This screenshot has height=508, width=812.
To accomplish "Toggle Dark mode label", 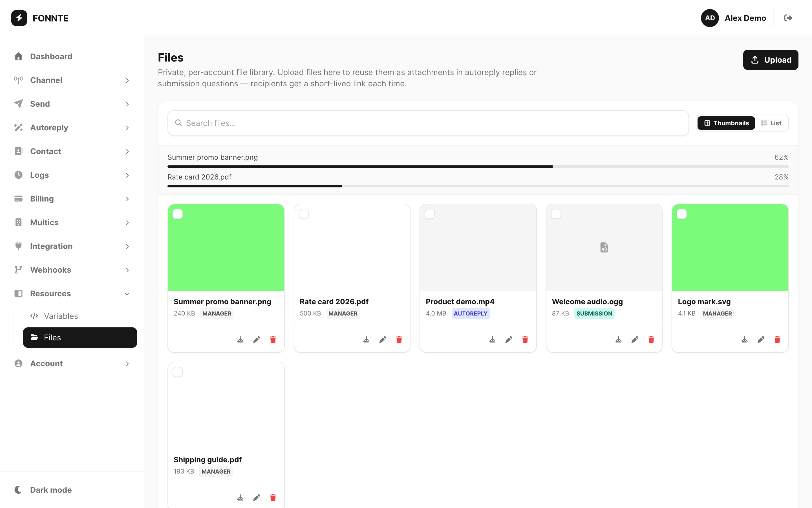I will point(51,490).
